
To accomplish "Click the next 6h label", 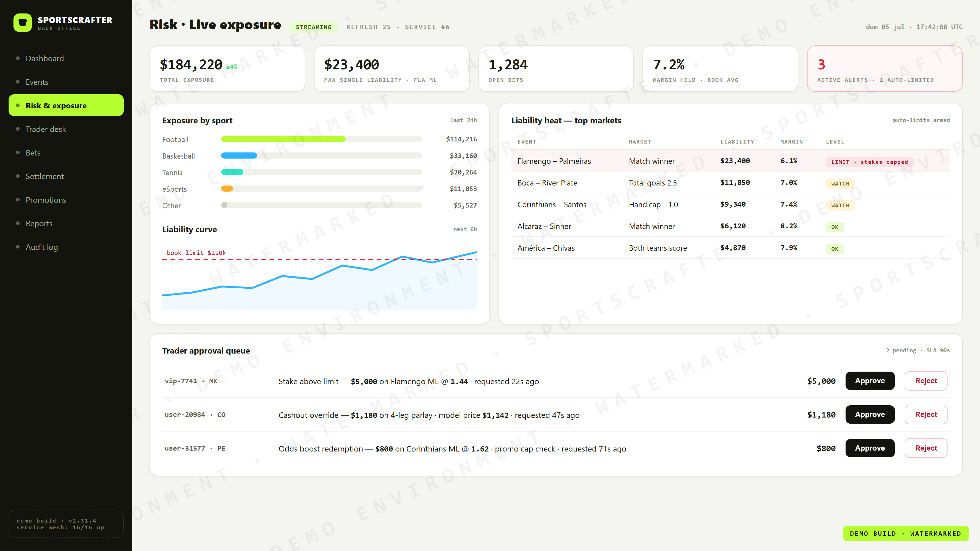I will coord(465,229).
